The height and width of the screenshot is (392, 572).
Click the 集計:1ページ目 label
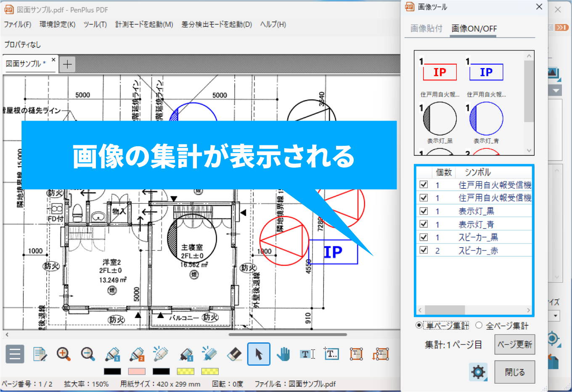coord(453,345)
